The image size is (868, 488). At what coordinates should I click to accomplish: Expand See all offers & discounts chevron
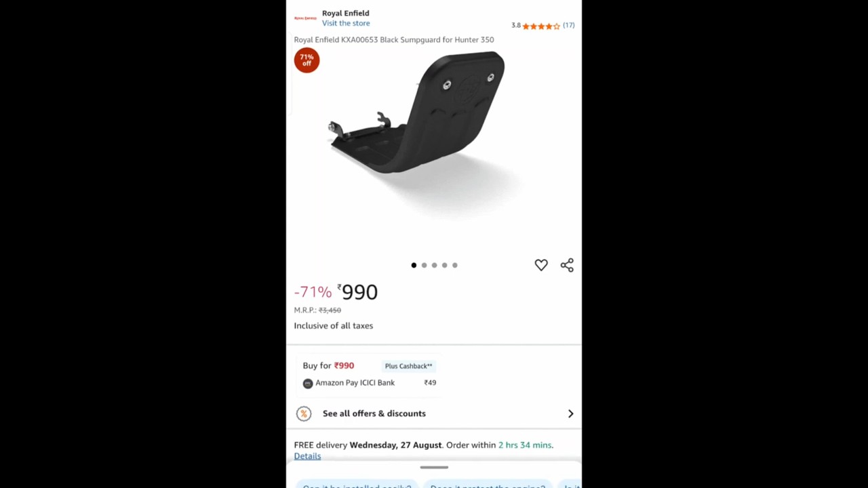[x=570, y=413]
